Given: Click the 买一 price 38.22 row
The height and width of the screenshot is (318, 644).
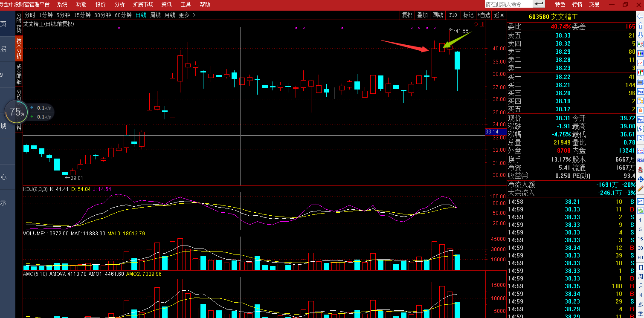Looking at the screenshot, I should coord(571,77).
